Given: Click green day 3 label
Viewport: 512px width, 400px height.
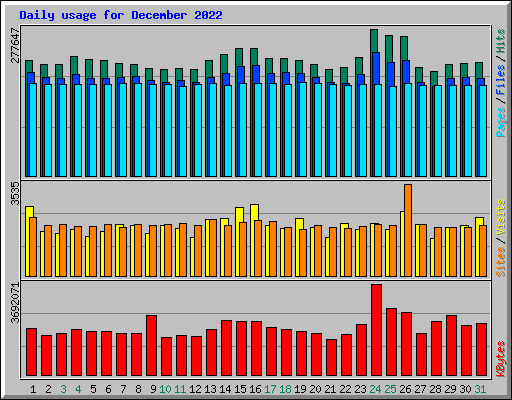Looking at the screenshot, I should (x=63, y=389).
